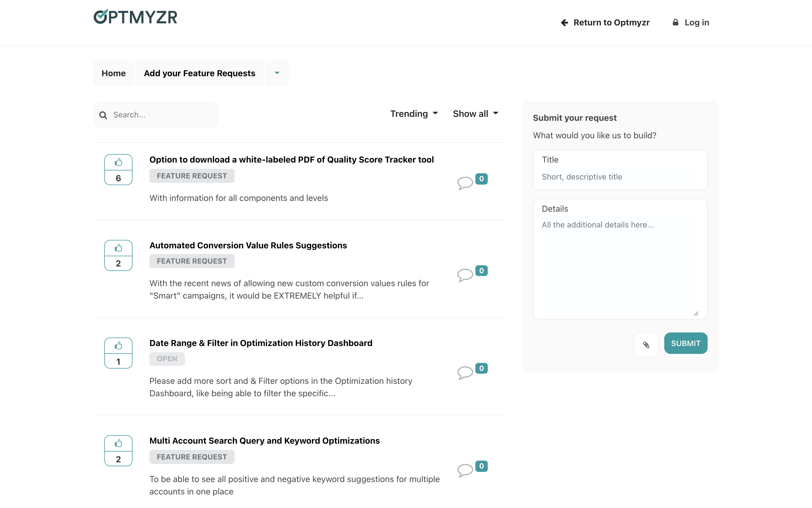The image size is (812, 508).
Task: Upvote Date Range & Filter request
Action: [118, 346]
